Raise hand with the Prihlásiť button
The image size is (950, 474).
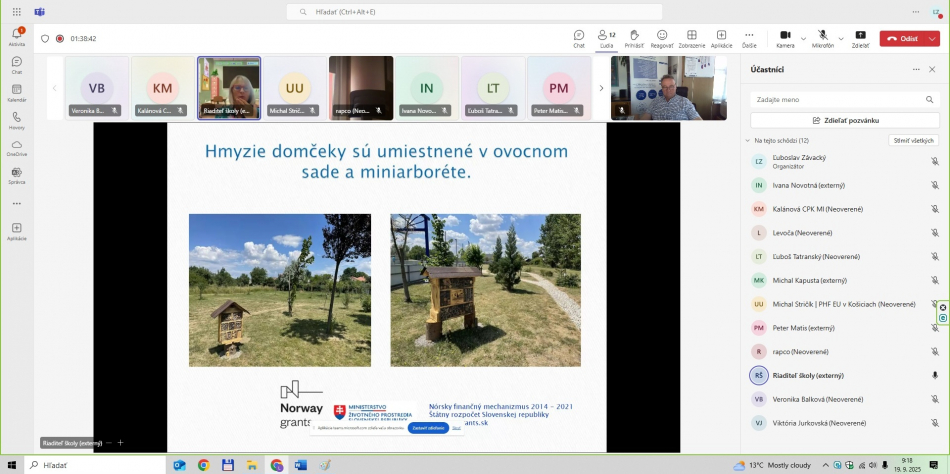634,38
